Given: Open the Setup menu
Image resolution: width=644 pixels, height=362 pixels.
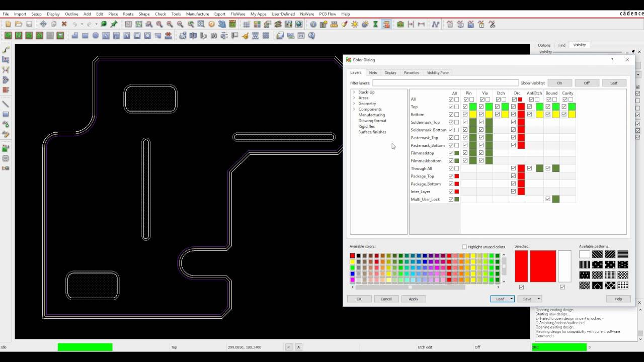Looking at the screenshot, I should point(36,14).
